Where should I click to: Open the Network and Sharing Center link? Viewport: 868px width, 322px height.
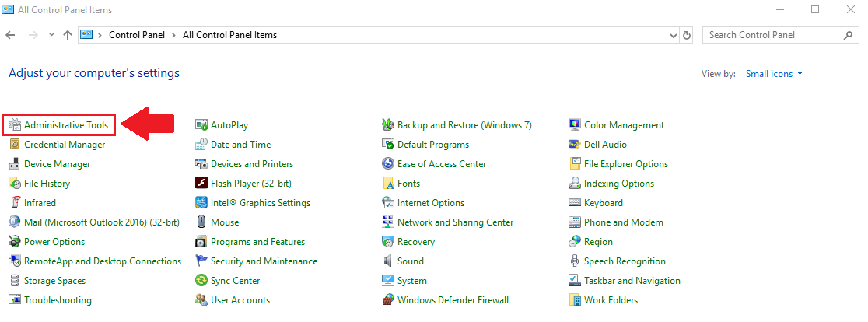[x=455, y=222]
